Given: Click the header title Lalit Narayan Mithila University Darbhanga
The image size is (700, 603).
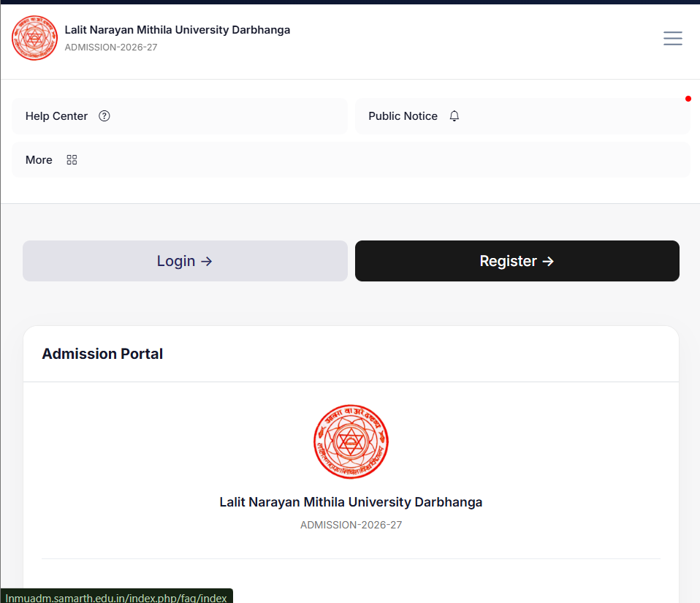Looking at the screenshot, I should pos(178,30).
